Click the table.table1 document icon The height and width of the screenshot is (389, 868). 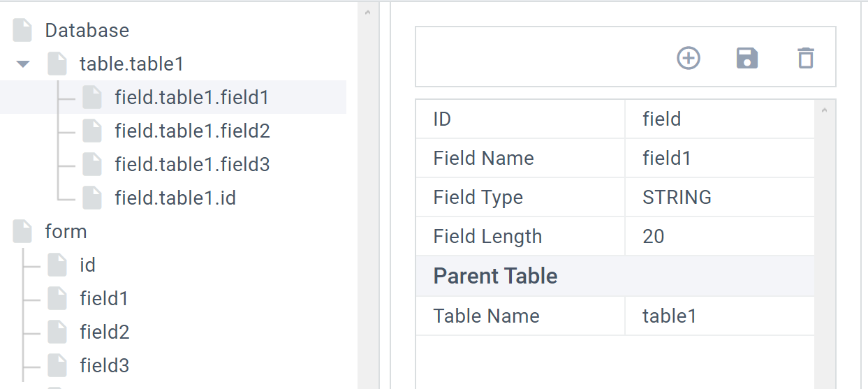tap(57, 64)
